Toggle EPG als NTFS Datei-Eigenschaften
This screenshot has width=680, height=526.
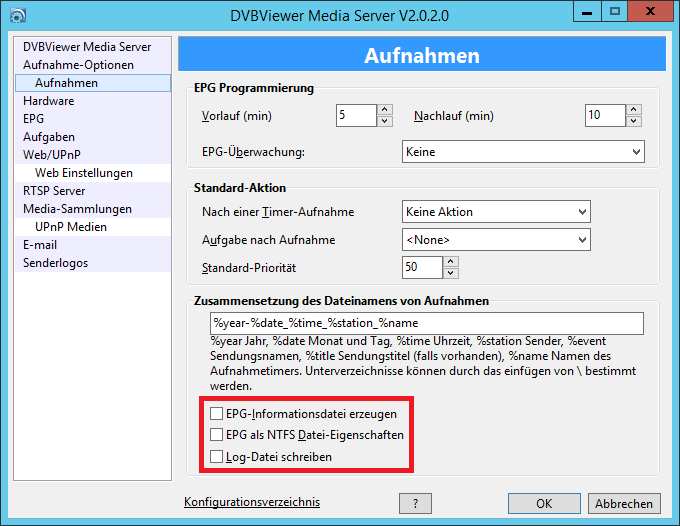tap(217, 435)
